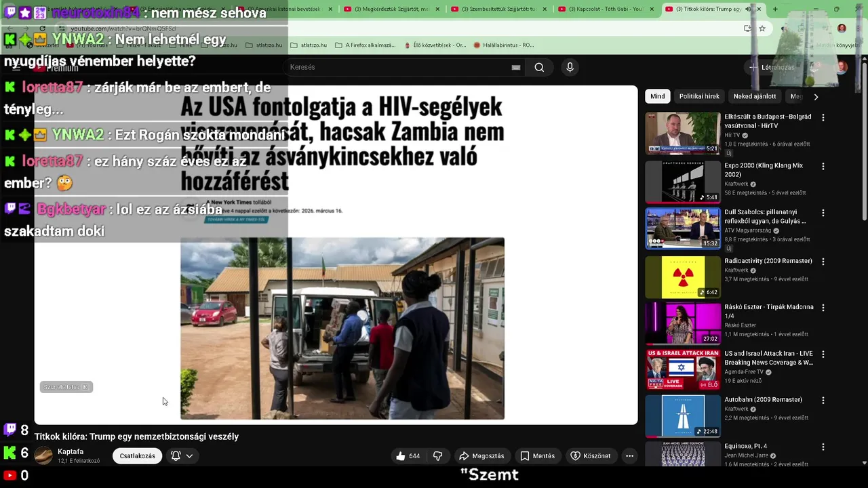Open more actions ellipsis under video
The height and width of the screenshot is (488, 868).
(629, 456)
